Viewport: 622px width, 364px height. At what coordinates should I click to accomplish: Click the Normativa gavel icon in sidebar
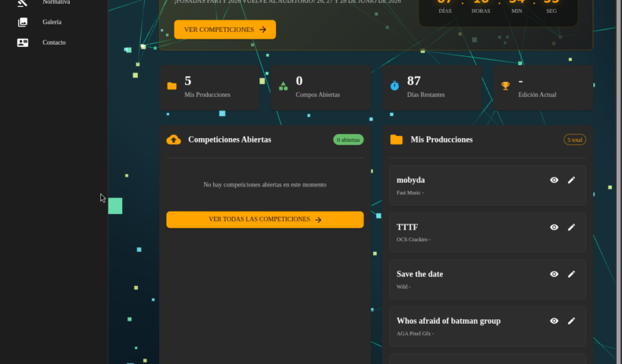click(23, 2)
